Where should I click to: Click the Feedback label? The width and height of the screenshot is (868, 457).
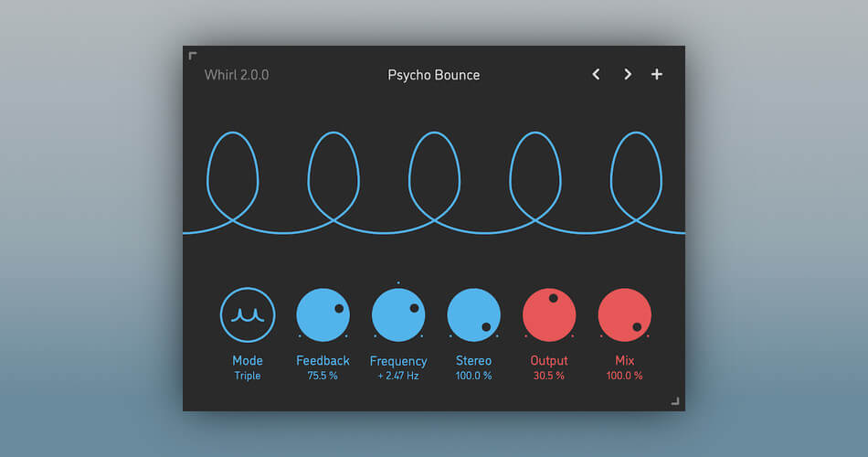(x=323, y=361)
